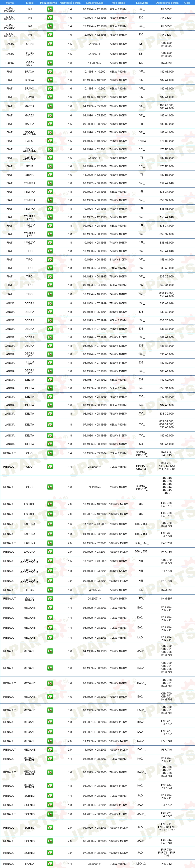Image resolution: width=195 pixels, height=868 pixels.
Task: Select the engine code cell K4M 697
Action: [166, 599]
